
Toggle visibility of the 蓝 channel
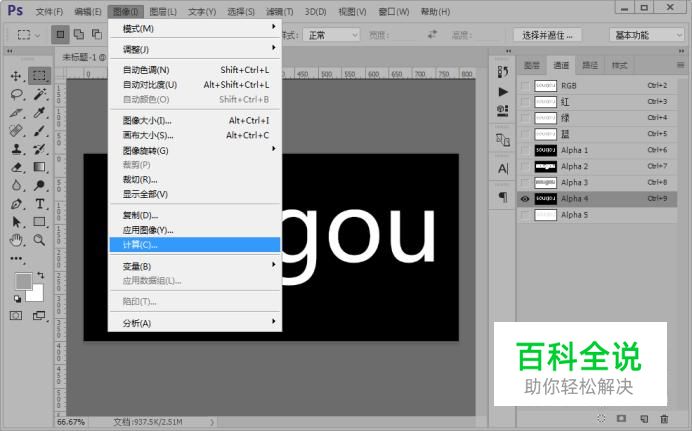click(x=525, y=134)
